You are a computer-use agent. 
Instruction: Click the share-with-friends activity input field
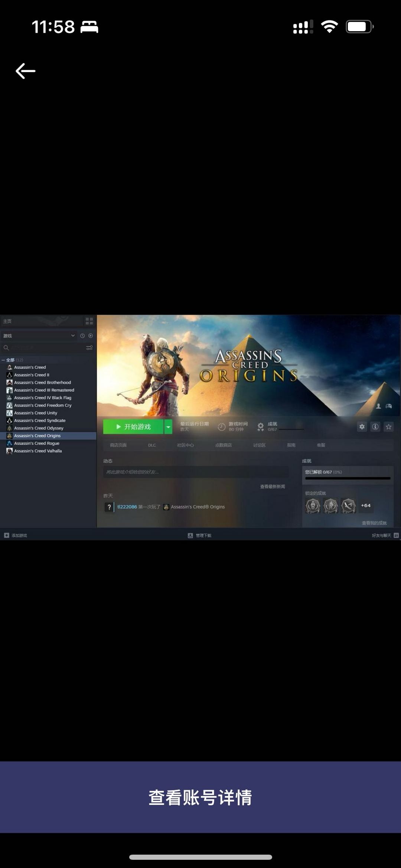click(x=196, y=472)
